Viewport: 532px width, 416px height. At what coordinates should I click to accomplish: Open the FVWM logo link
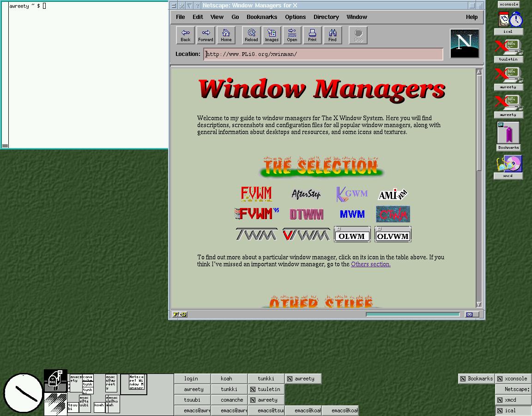(256, 194)
